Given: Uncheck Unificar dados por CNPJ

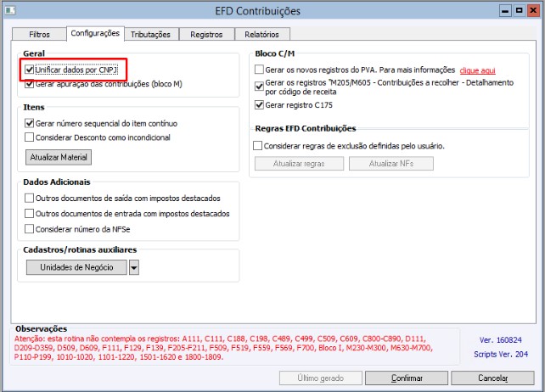Looking at the screenshot, I should pyautogui.click(x=29, y=70).
